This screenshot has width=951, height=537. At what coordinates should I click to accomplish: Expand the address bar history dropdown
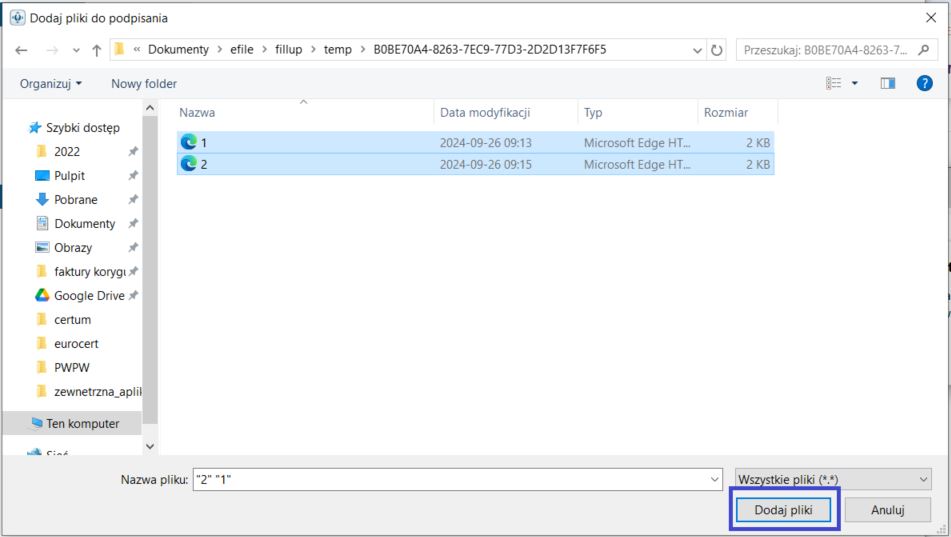(x=697, y=50)
